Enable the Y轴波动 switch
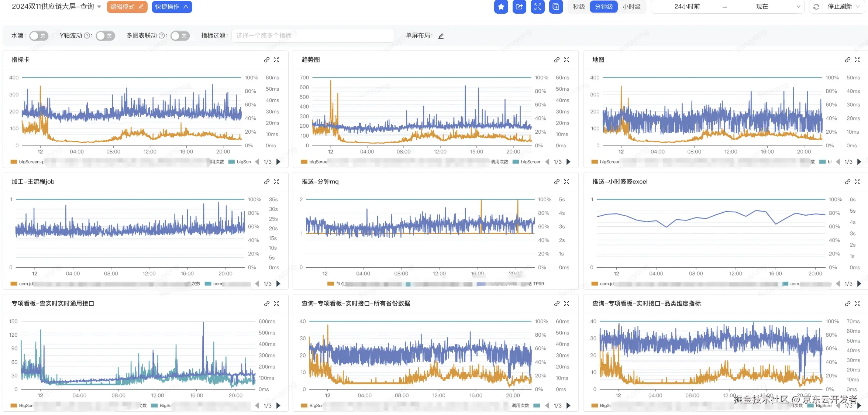Viewport: 868px width, 415px height. coord(105,36)
